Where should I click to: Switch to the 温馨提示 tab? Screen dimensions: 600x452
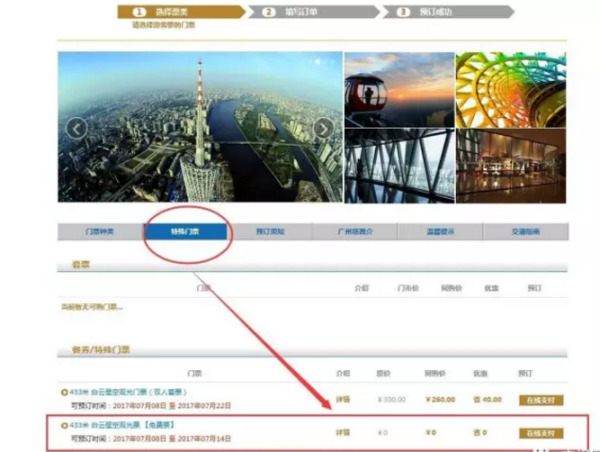[440, 232]
